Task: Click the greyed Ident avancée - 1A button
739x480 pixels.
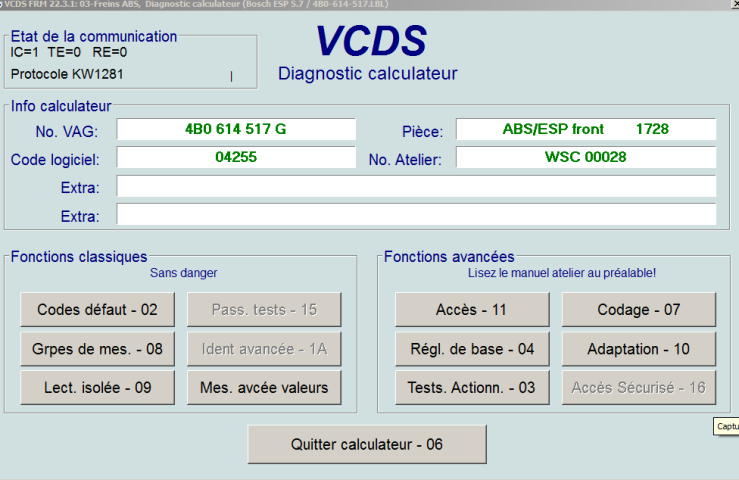Action: coord(264,349)
